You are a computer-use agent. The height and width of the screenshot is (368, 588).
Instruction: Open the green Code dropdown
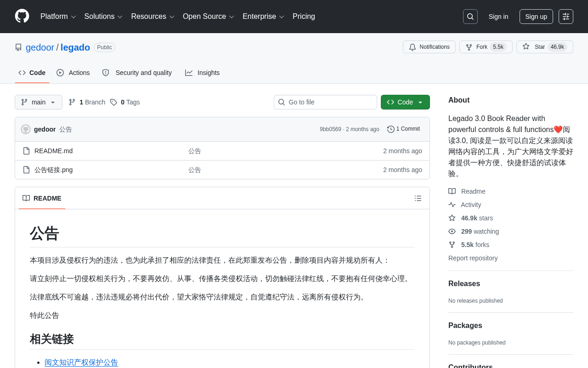(x=405, y=102)
